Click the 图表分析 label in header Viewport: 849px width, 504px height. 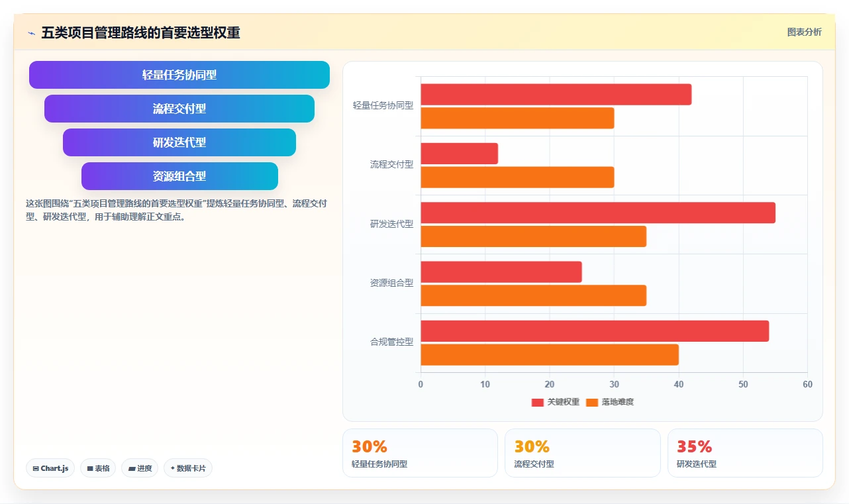click(x=804, y=32)
